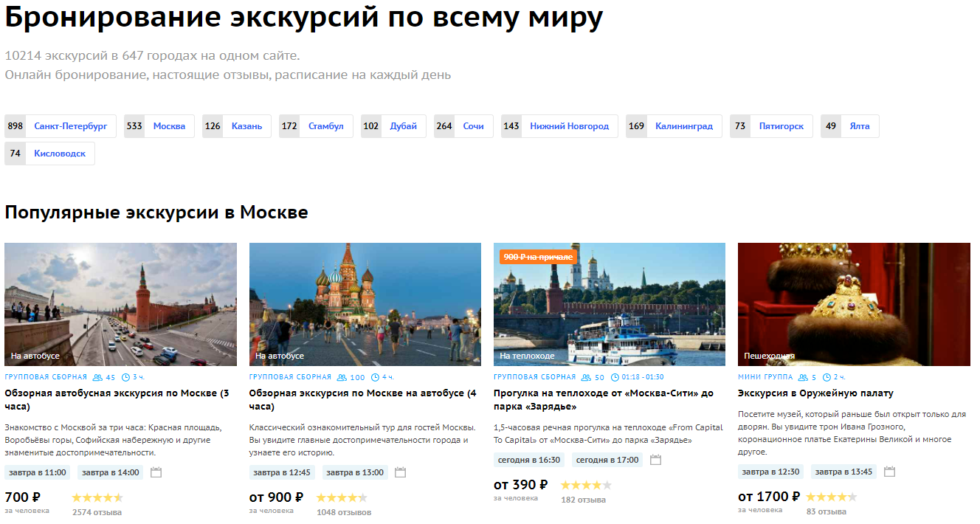Open Санкт-Петербург city link
This screenshot has height=524, width=980.
(70, 126)
